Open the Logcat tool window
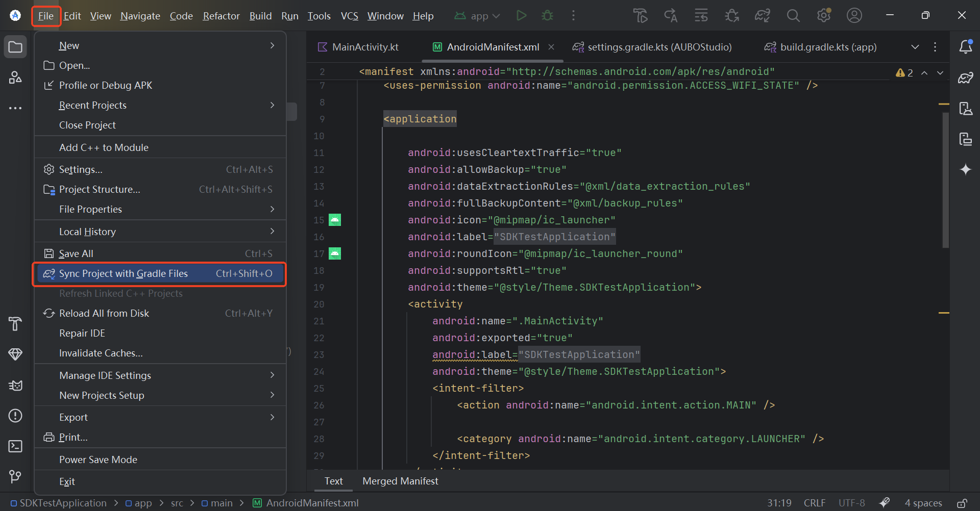980x511 pixels. [x=15, y=385]
